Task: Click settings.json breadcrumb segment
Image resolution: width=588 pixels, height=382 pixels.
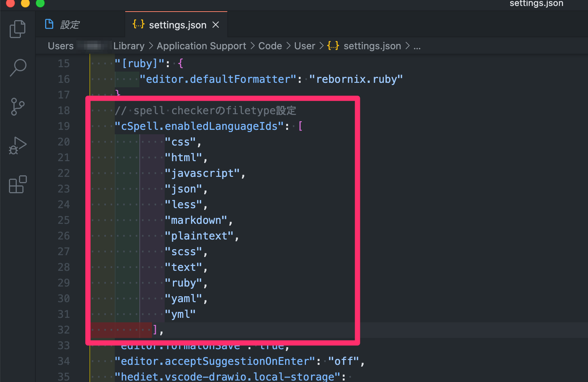Action: [x=372, y=46]
